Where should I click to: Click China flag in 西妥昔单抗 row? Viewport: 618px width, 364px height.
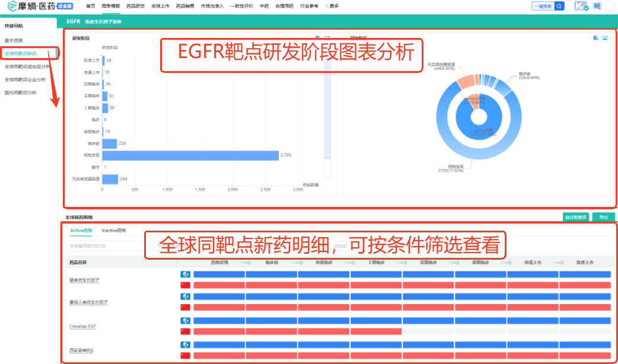185,355
